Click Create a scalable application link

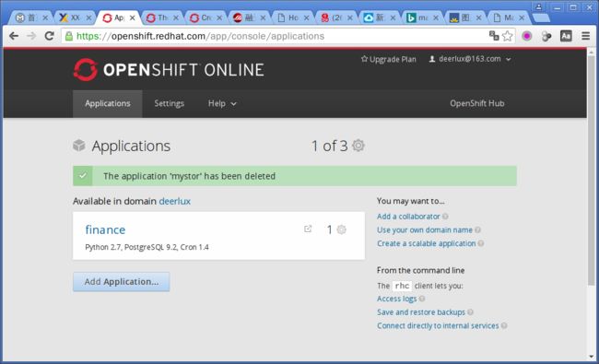[x=427, y=243]
